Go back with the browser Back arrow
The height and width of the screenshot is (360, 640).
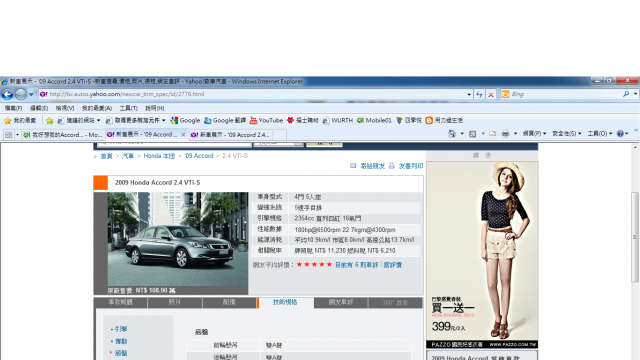pyautogui.click(x=7, y=94)
